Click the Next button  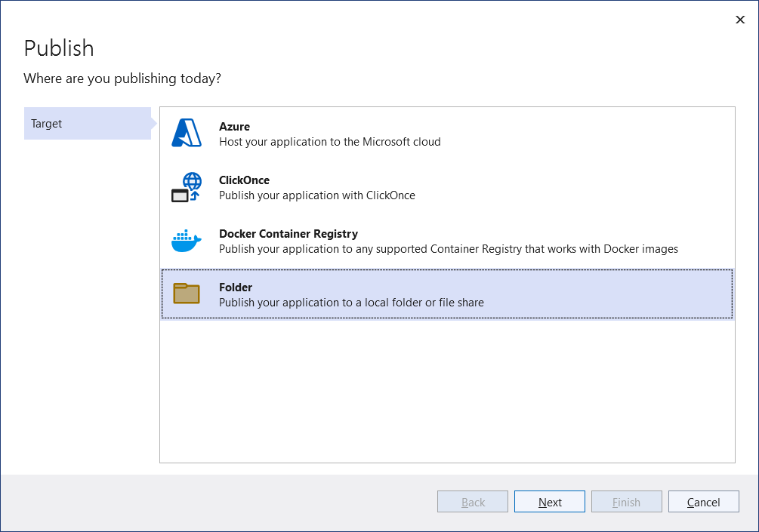[x=549, y=501]
